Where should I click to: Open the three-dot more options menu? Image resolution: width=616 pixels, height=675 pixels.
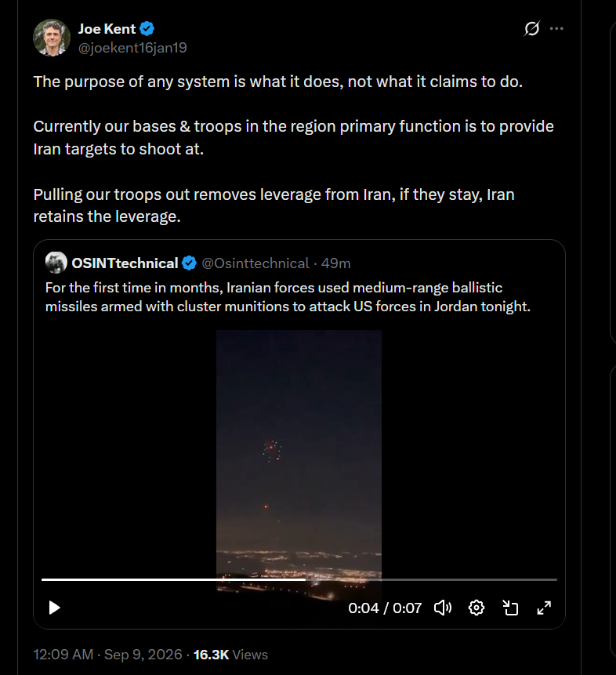(556, 29)
